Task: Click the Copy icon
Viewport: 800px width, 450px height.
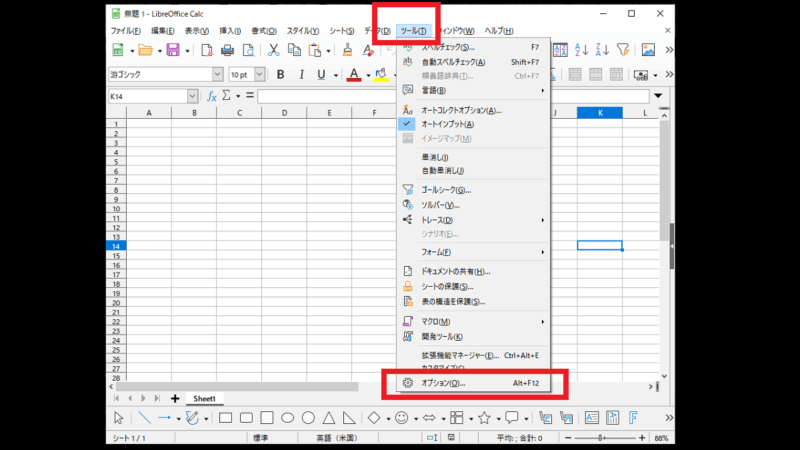Action: coord(294,50)
